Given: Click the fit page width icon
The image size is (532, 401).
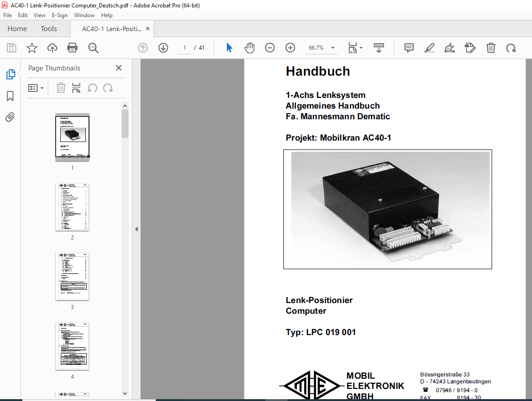Looking at the screenshot, I should [x=353, y=48].
